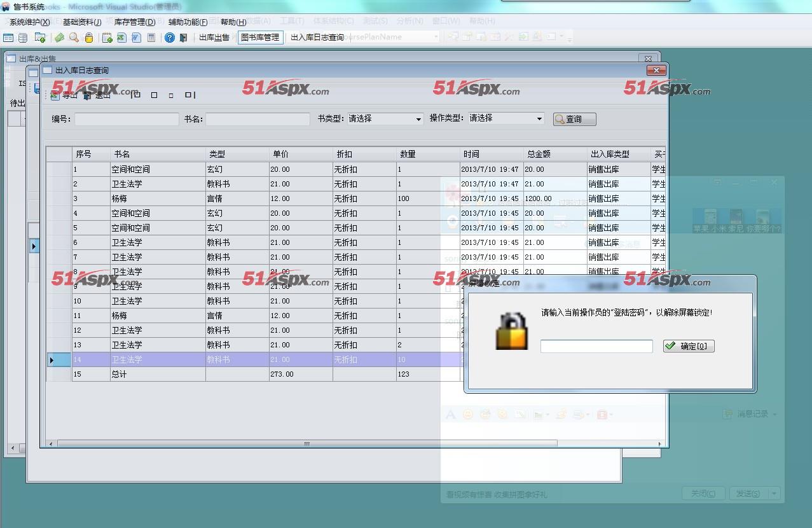
Task: Click the 类型 column header
Action: [x=237, y=155]
